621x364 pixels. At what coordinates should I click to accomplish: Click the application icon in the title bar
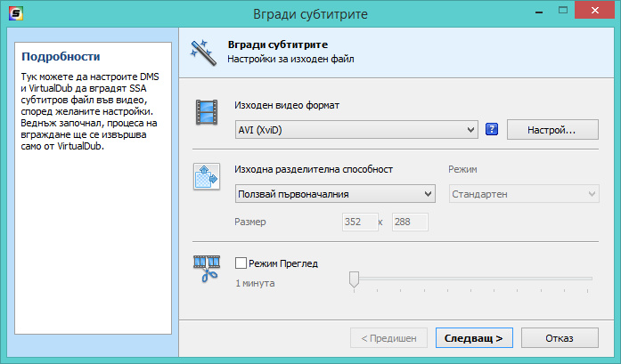pyautogui.click(x=12, y=13)
